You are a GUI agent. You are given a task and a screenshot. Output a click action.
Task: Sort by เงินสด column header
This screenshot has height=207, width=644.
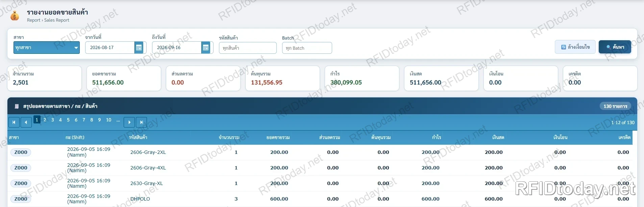(x=498, y=137)
